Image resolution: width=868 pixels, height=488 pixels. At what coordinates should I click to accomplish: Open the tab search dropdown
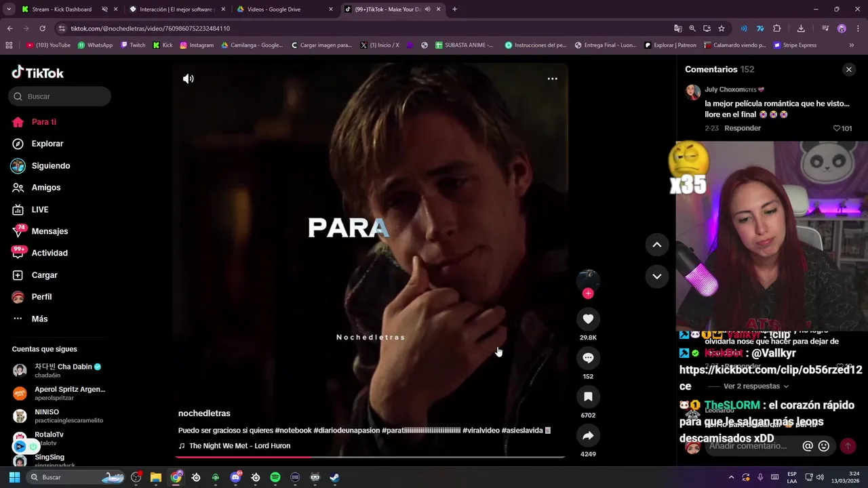coord(9,9)
